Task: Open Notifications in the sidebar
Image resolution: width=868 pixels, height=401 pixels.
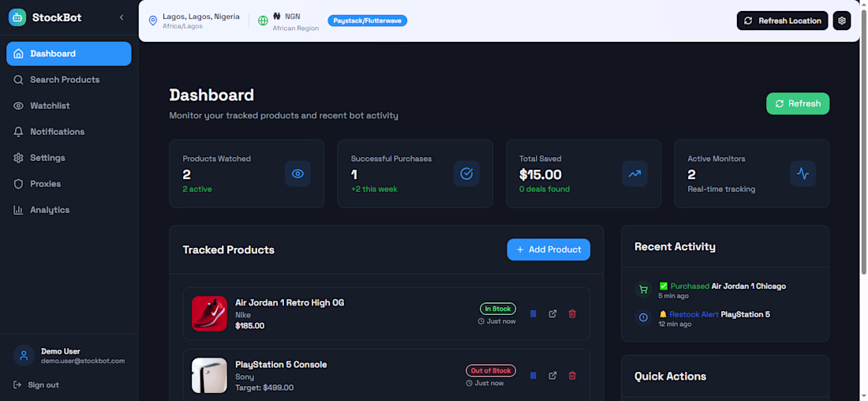Action: 69,132
